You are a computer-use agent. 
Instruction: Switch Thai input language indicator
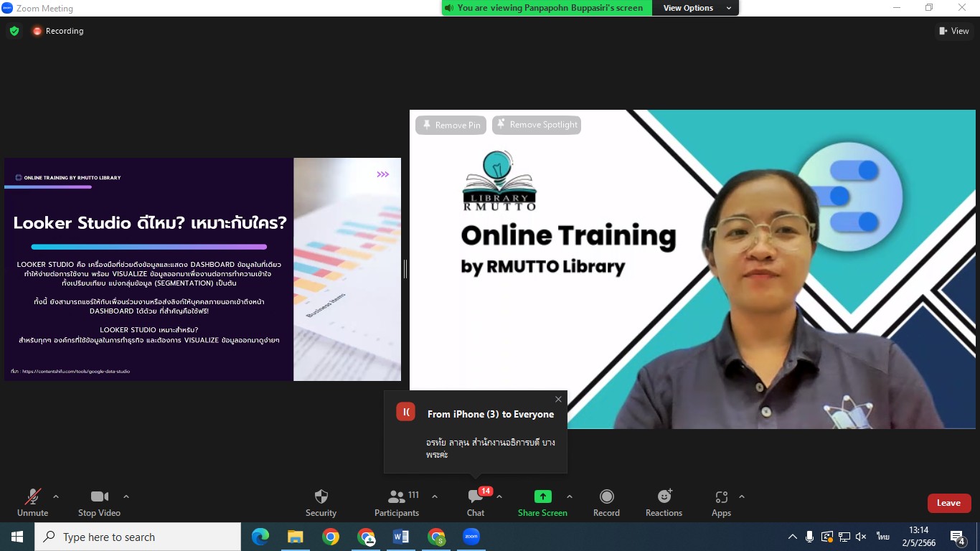pyautogui.click(x=882, y=537)
